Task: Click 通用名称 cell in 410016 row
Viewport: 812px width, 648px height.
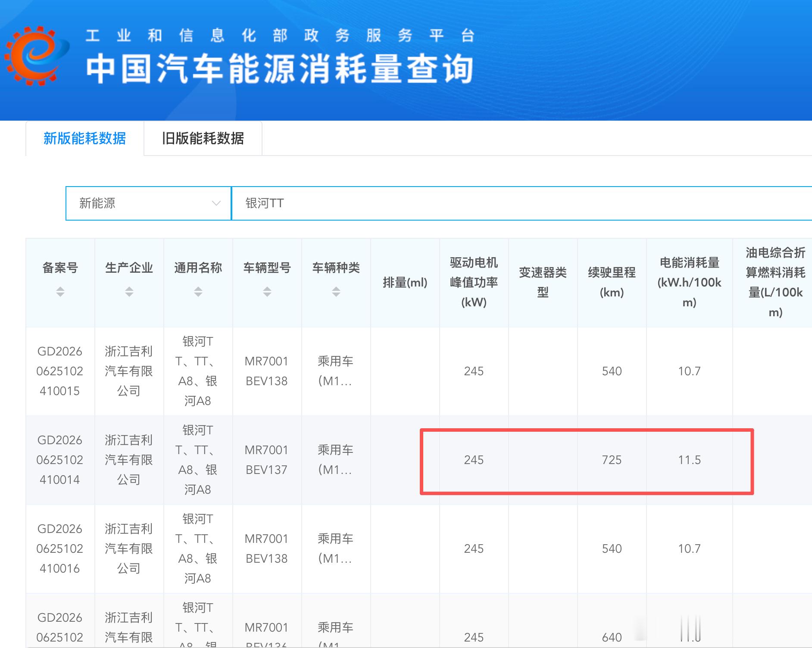Action: coord(198,549)
